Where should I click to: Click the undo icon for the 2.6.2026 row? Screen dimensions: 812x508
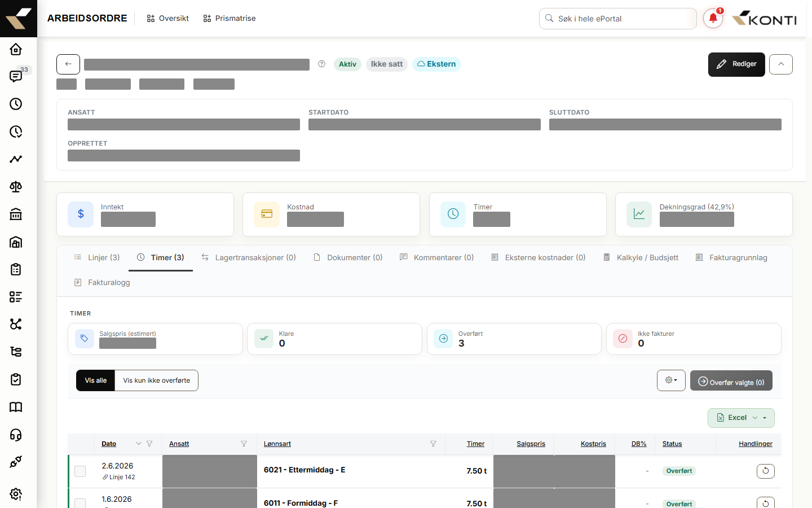(766, 471)
